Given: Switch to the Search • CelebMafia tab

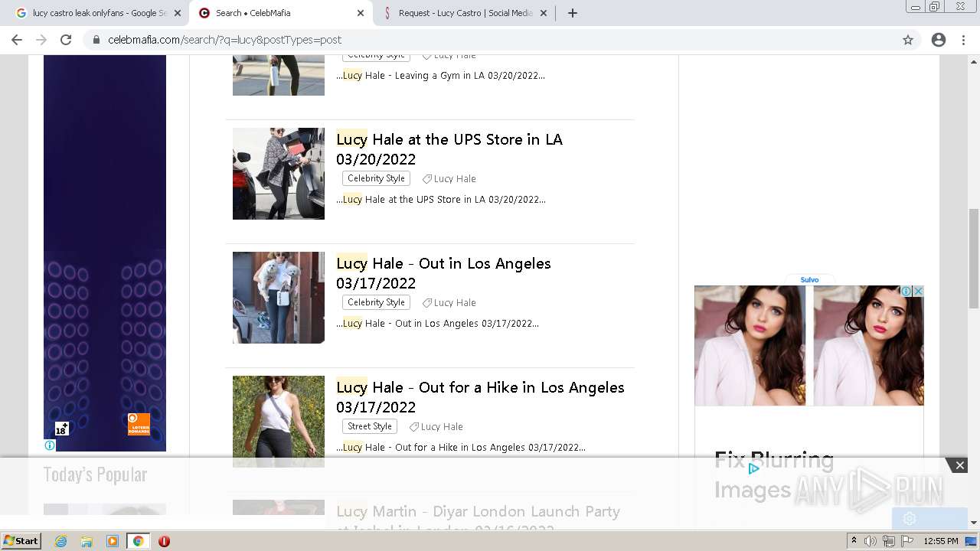Looking at the screenshot, I should pos(281,13).
